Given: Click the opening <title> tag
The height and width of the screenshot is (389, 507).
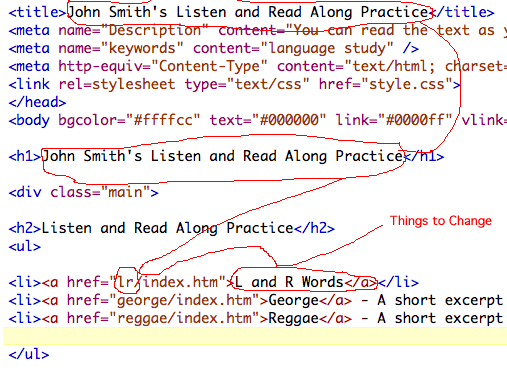Looking at the screenshot, I should point(38,13).
